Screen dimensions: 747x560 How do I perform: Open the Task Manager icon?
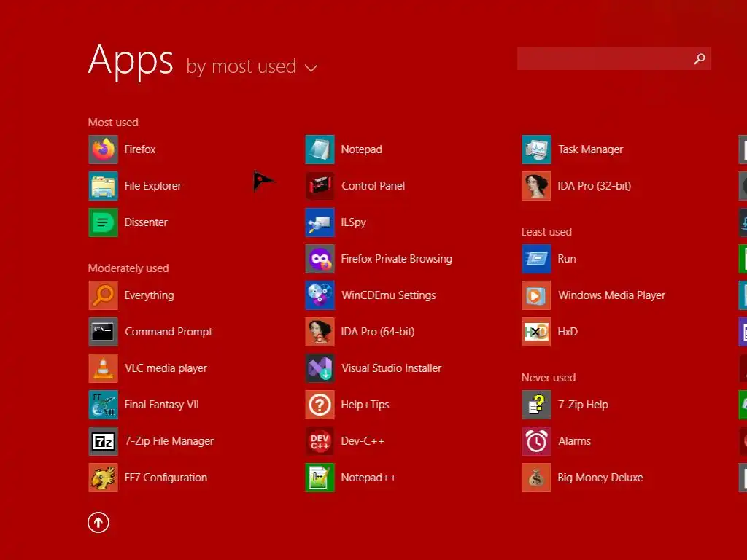click(536, 149)
